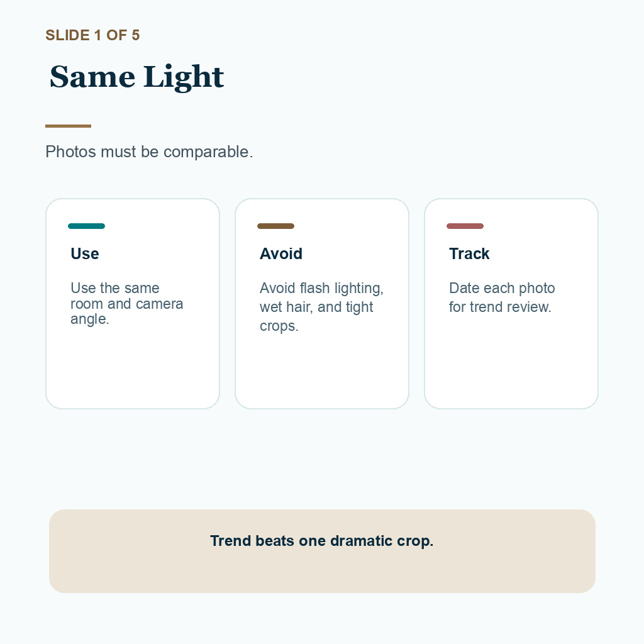Click the beige banner at the bottom
Viewport: 644px width, 644px height.
(x=322, y=551)
